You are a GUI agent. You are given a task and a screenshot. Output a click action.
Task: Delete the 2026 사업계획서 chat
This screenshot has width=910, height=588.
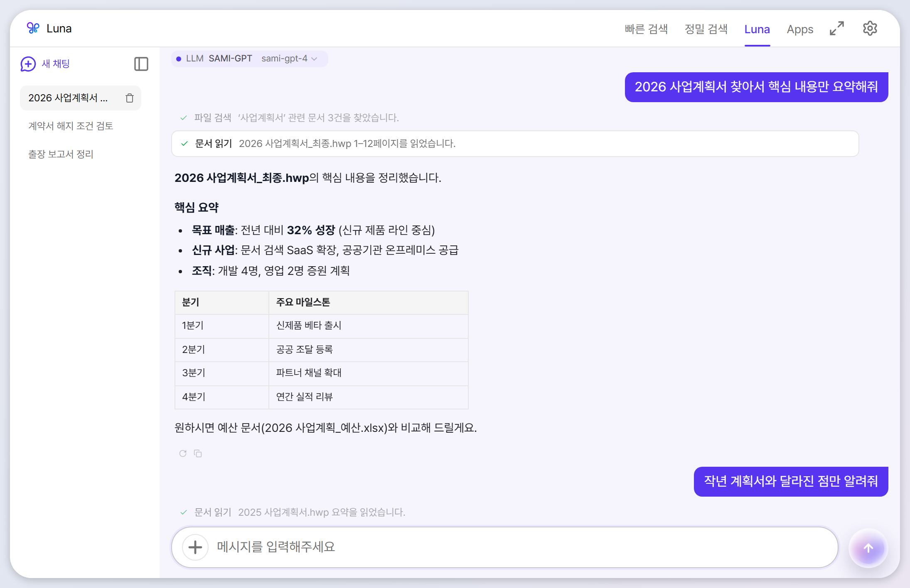click(130, 98)
